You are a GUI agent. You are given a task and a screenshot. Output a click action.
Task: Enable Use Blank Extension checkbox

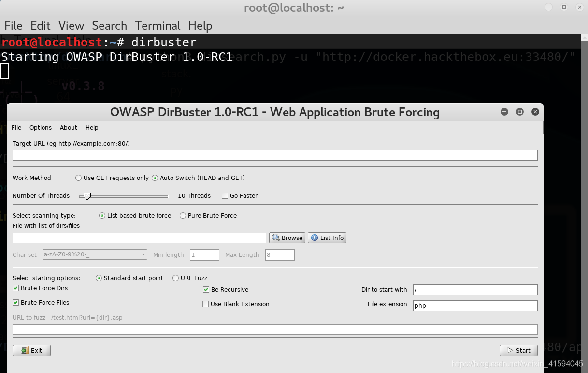[206, 304]
